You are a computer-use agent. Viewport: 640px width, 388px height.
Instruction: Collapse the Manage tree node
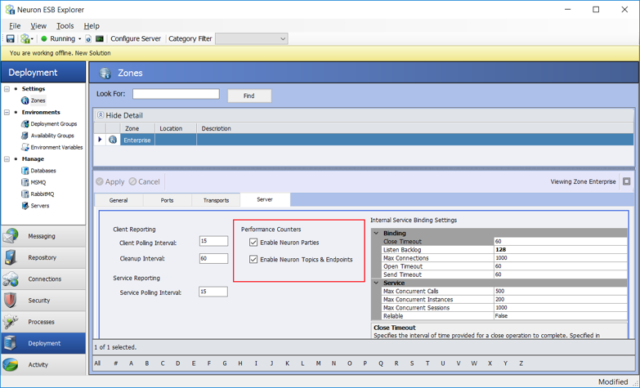(7, 159)
